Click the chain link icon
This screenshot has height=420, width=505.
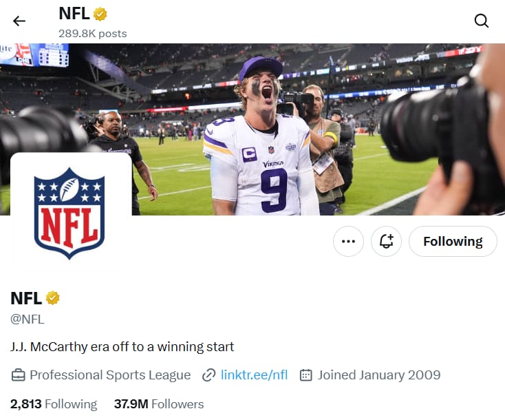tap(209, 375)
